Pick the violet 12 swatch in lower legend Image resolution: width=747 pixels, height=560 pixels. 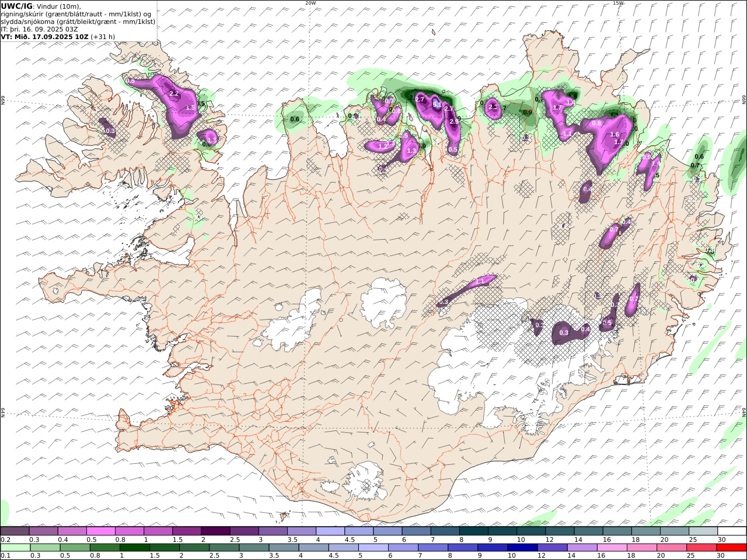point(553,548)
